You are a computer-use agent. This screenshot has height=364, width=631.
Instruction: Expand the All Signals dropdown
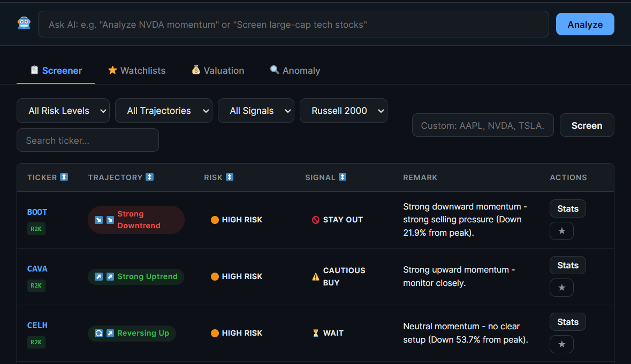click(x=256, y=111)
